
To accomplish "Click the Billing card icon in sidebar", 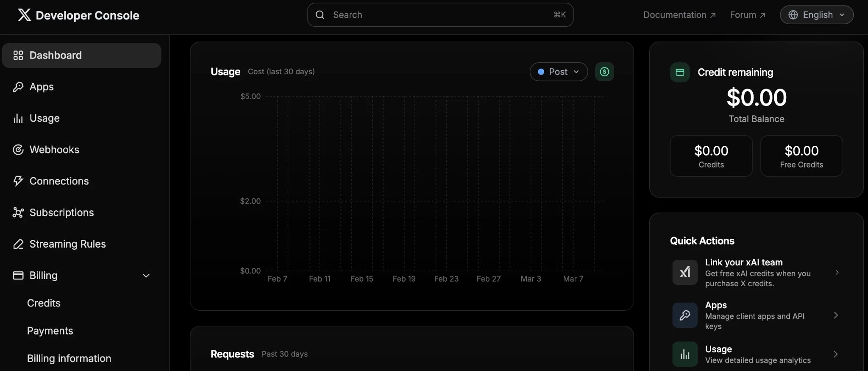I will coord(18,276).
